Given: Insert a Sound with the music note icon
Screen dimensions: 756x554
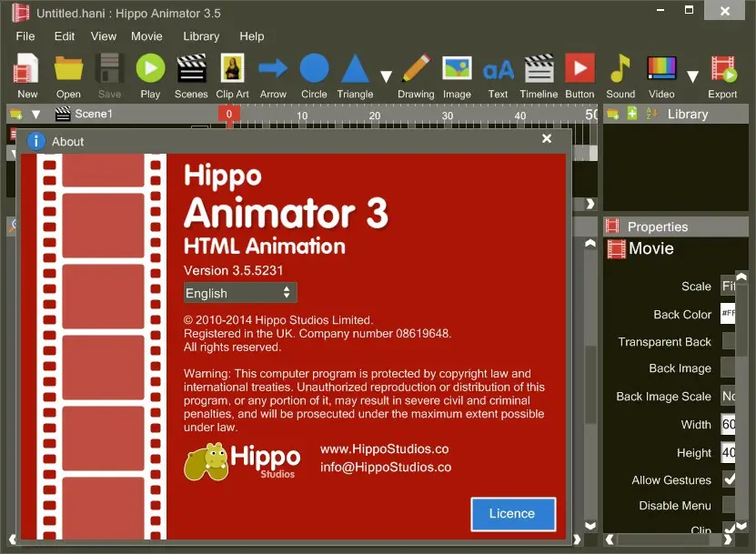Looking at the screenshot, I should 620,76.
